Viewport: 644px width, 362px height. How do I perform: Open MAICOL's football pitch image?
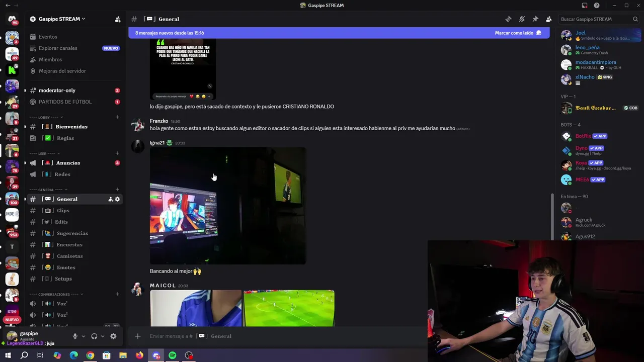point(289,308)
